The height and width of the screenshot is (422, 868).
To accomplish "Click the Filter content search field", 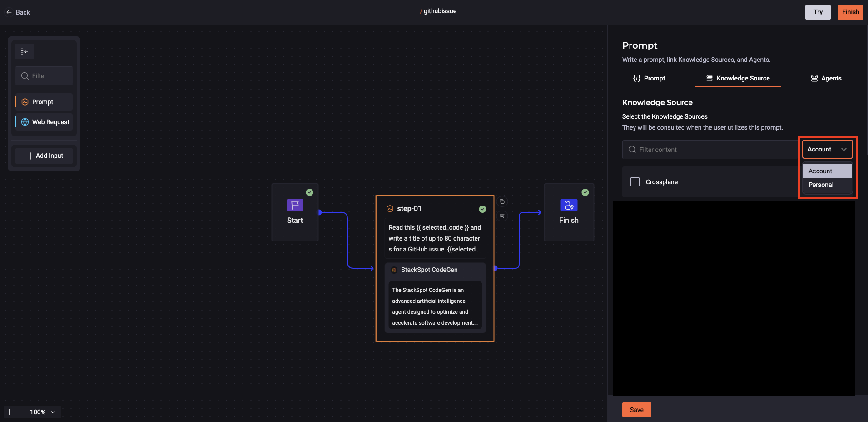I will pos(681,149).
